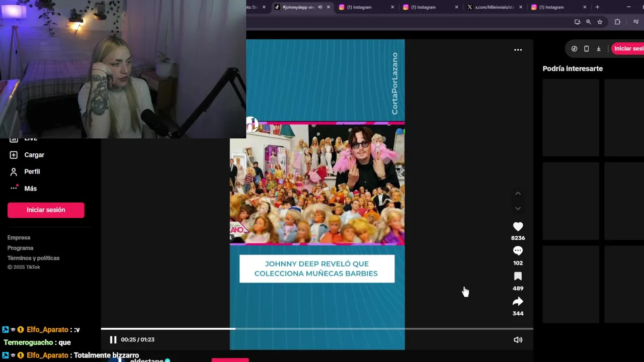Click the Podría interesarte heading

click(x=573, y=68)
